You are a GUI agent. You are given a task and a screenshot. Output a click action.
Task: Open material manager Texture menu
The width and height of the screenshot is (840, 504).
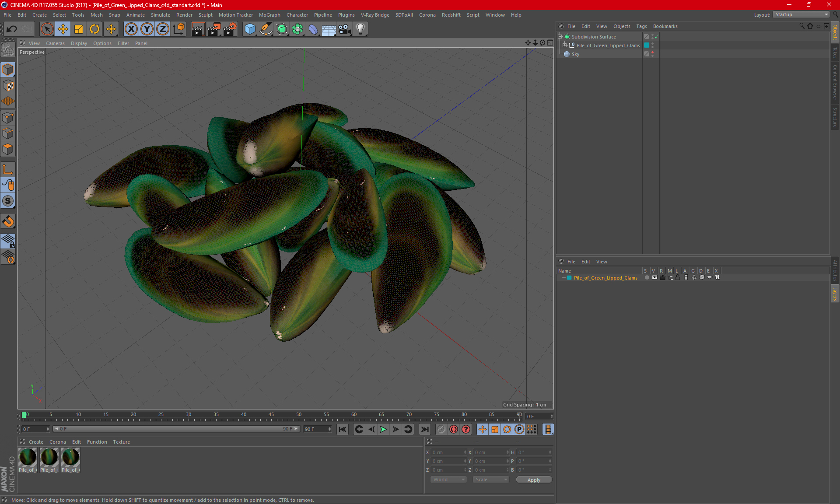point(121,442)
